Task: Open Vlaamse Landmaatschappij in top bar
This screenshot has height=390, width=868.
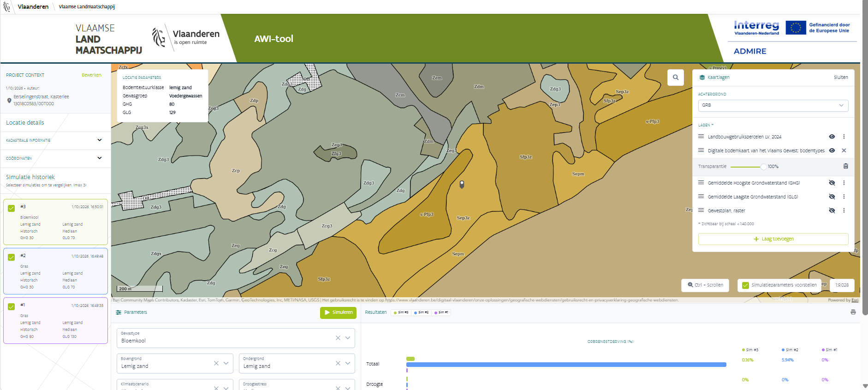Action: click(87, 7)
